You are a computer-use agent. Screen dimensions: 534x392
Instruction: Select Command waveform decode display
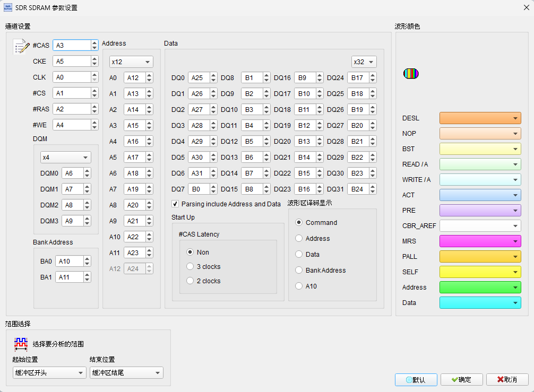(299, 222)
